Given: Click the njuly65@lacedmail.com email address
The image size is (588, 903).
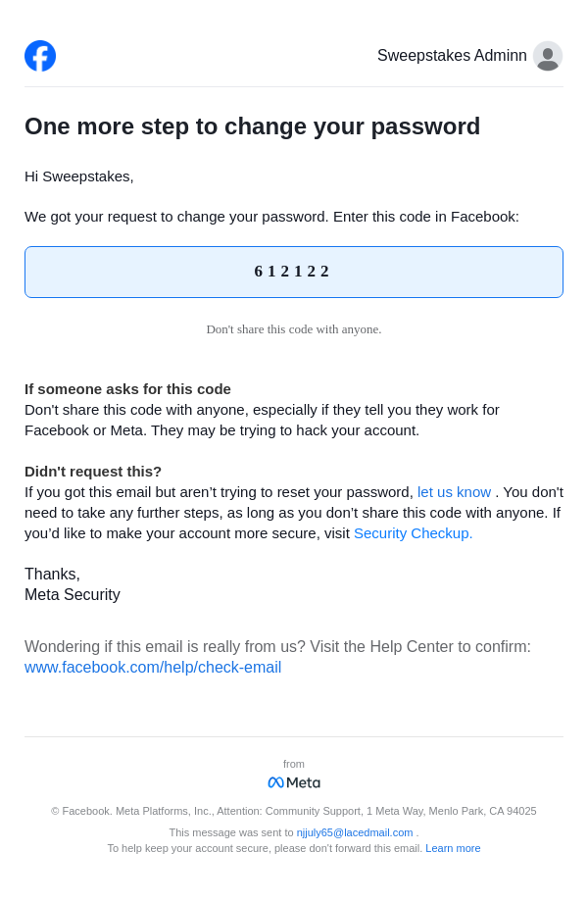Looking at the screenshot, I should pyautogui.click(x=355, y=832).
